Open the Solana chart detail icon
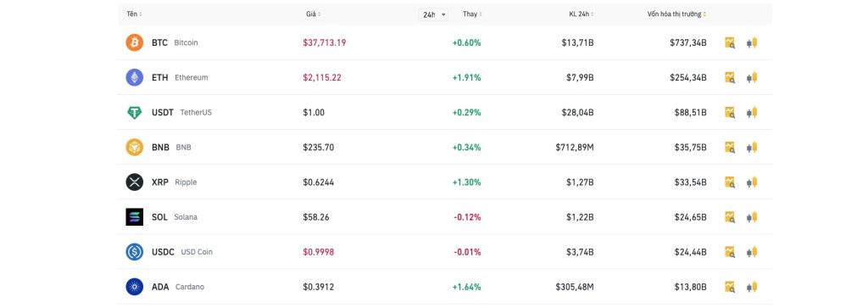The height and width of the screenshot is (308, 868). [730, 217]
